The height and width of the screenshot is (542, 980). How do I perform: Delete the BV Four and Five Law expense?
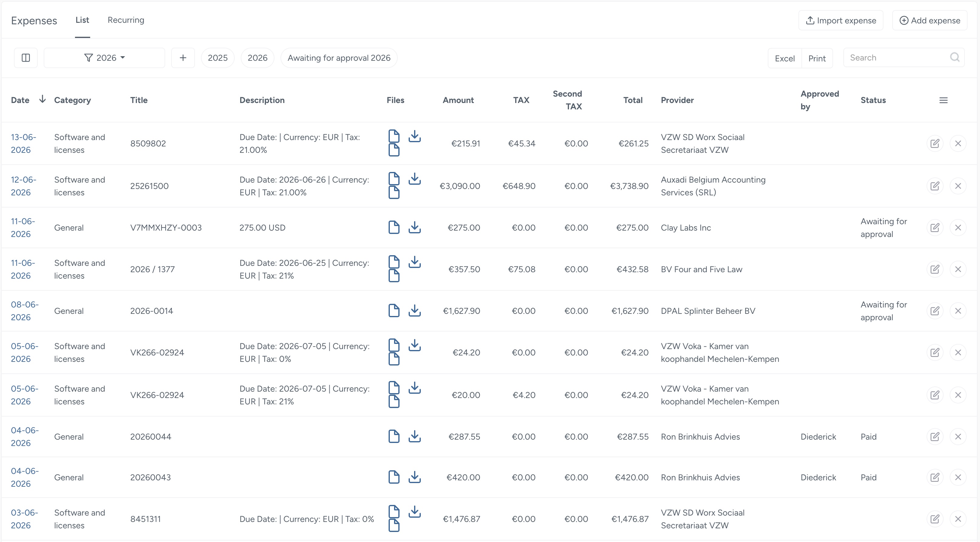tap(958, 269)
